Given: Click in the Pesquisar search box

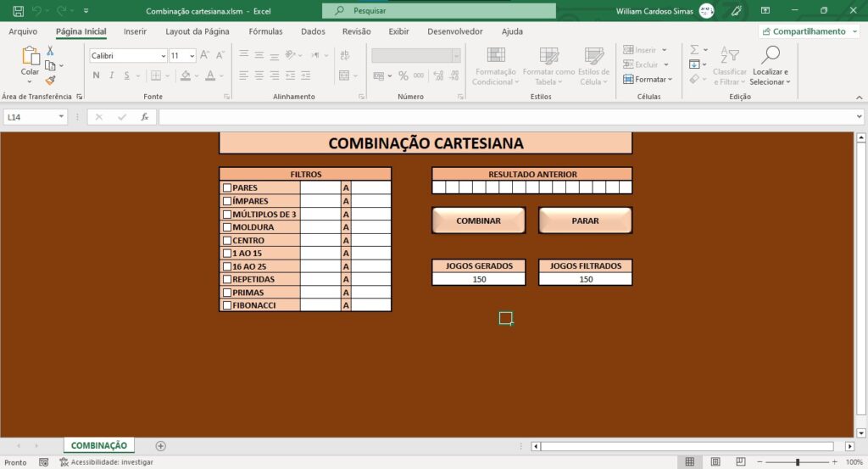Looking at the screenshot, I should pos(439,10).
